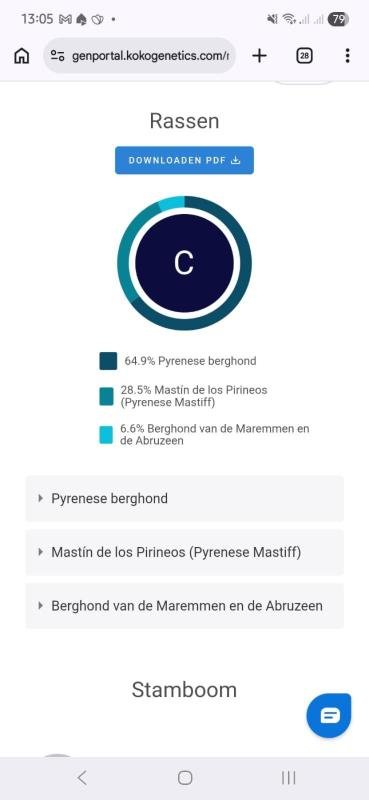The width and height of the screenshot is (369, 800).
Task: Tap the Android back navigation arrow
Action: tap(82, 778)
